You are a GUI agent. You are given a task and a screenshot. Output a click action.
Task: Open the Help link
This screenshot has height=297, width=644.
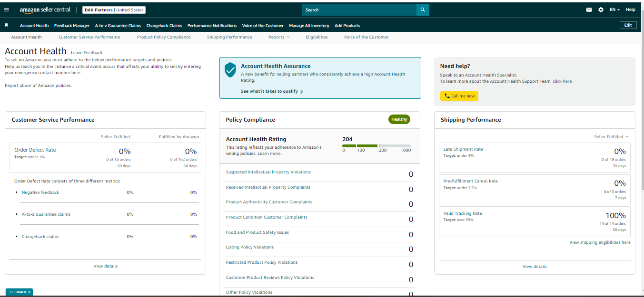pos(631,10)
